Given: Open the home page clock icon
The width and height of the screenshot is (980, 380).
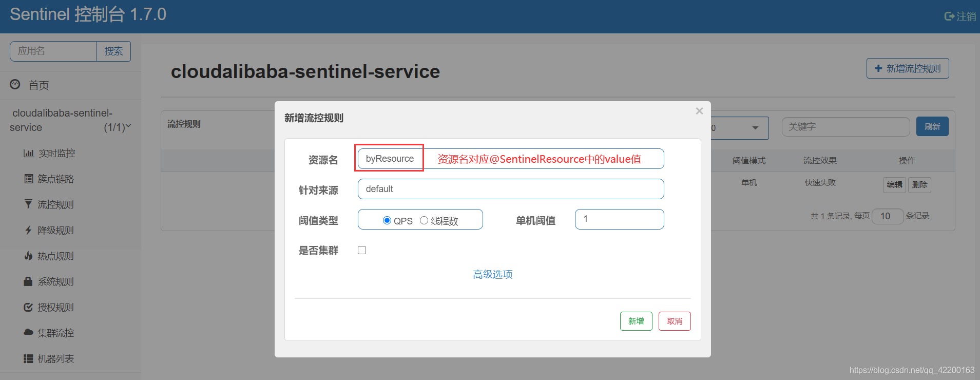Looking at the screenshot, I should pyautogui.click(x=15, y=84).
